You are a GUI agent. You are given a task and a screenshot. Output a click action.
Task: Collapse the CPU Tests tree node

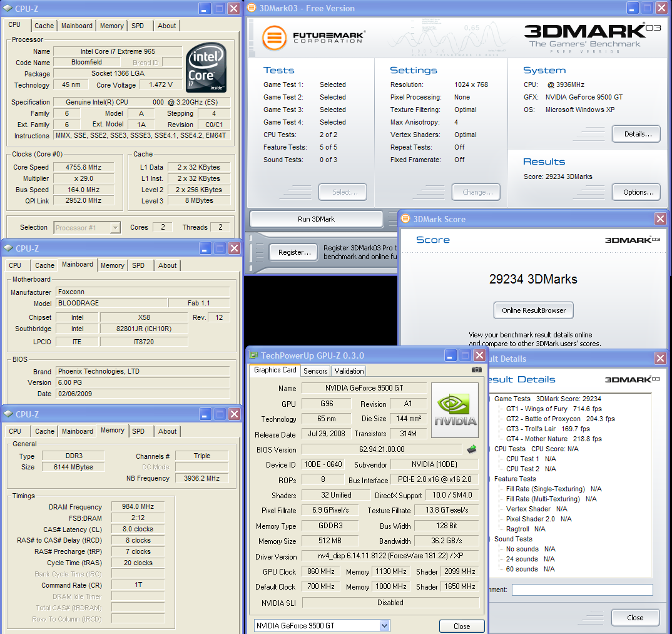pos(491,449)
